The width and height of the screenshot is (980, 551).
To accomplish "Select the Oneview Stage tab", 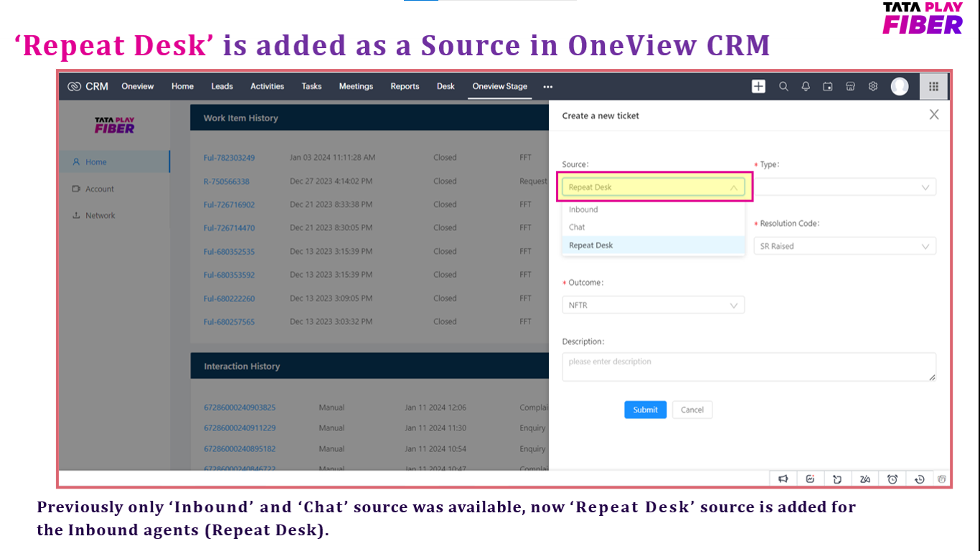I will coord(499,86).
